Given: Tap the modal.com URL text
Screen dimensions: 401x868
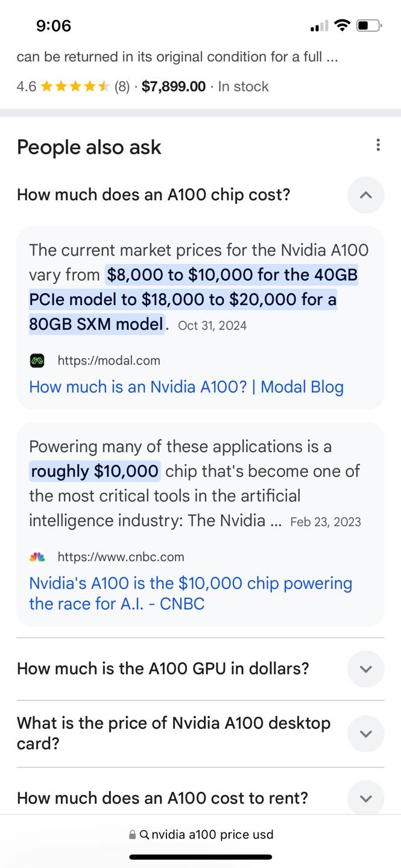Looking at the screenshot, I should 109,361.
